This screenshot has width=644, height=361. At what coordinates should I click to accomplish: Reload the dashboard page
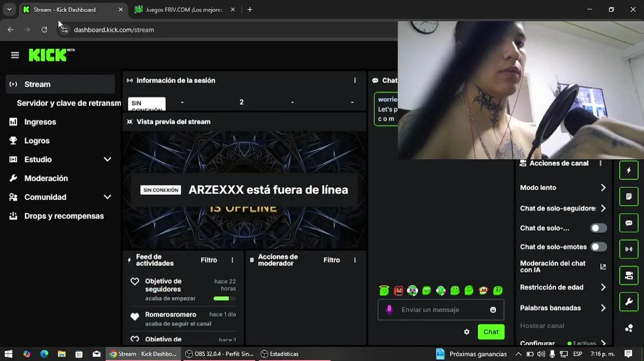[x=44, y=30]
